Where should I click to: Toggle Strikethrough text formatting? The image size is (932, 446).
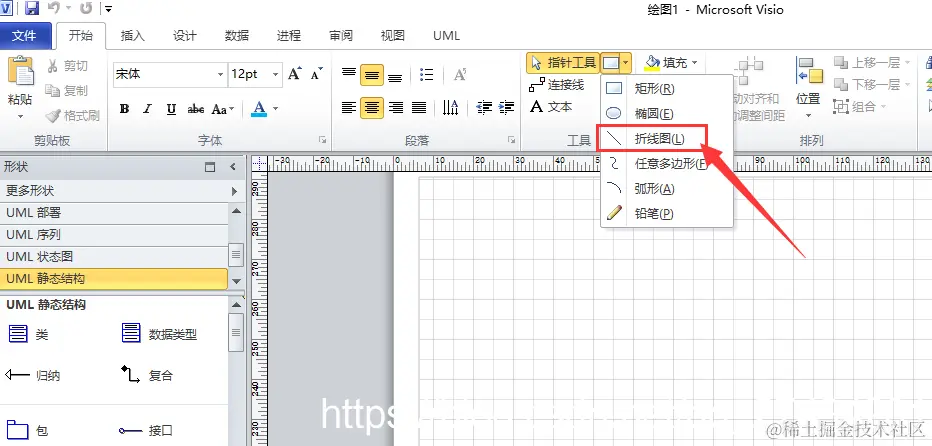pyautogui.click(x=196, y=109)
